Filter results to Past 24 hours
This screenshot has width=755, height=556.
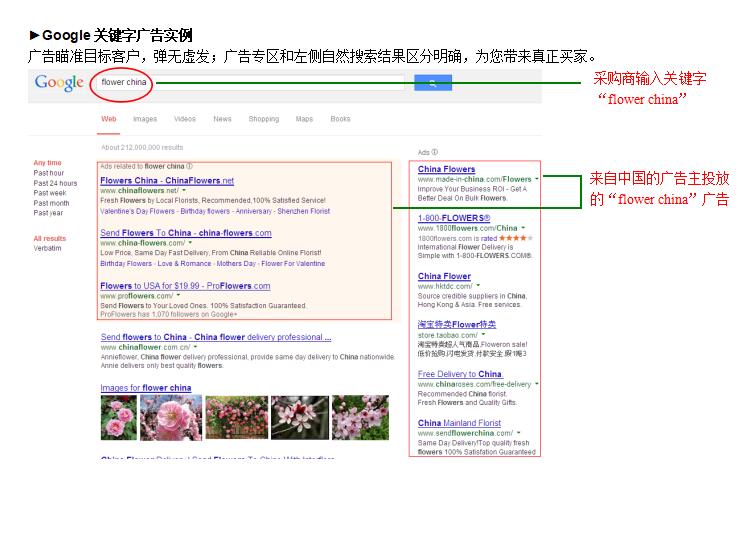pos(55,183)
